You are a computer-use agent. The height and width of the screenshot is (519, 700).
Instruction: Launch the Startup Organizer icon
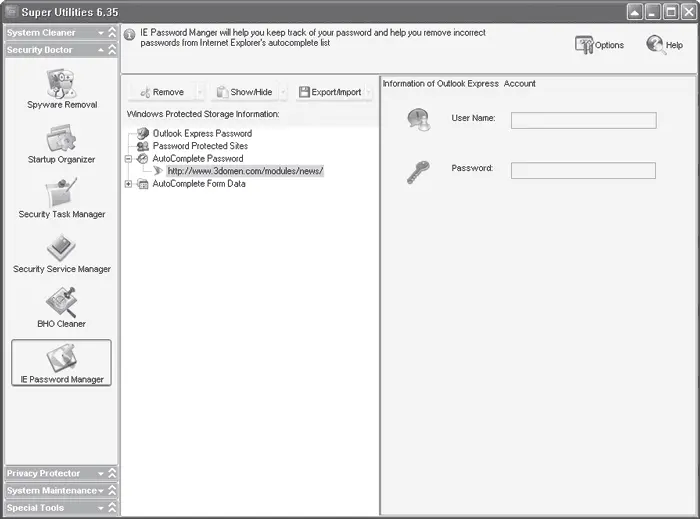[61, 136]
